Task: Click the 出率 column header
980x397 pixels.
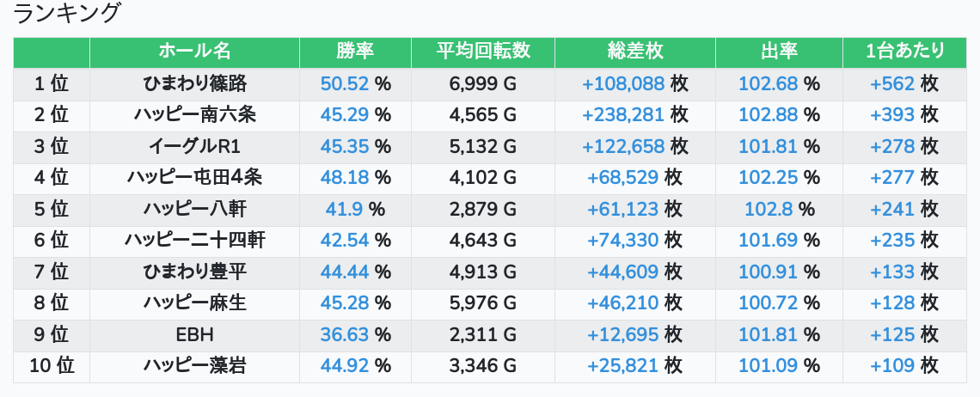Action: click(x=778, y=52)
